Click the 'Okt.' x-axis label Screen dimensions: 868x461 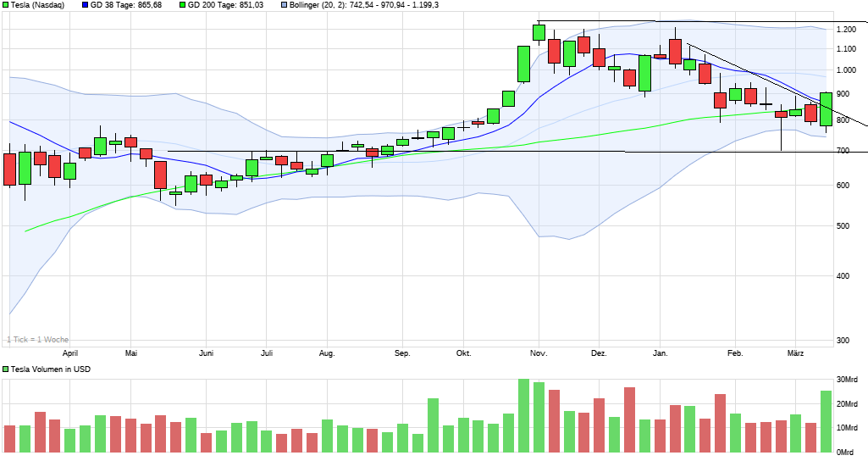tap(463, 353)
